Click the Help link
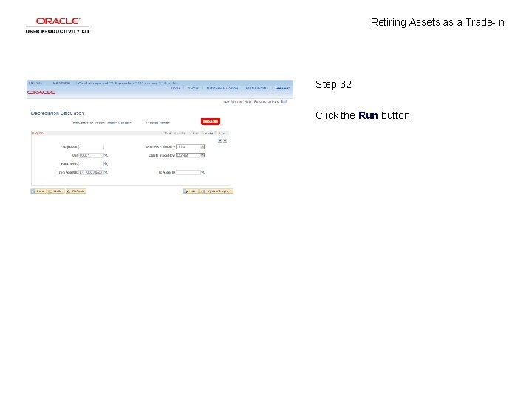Viewport: 532px width, 399px height. pyautogui.click(x=248, y=102)
